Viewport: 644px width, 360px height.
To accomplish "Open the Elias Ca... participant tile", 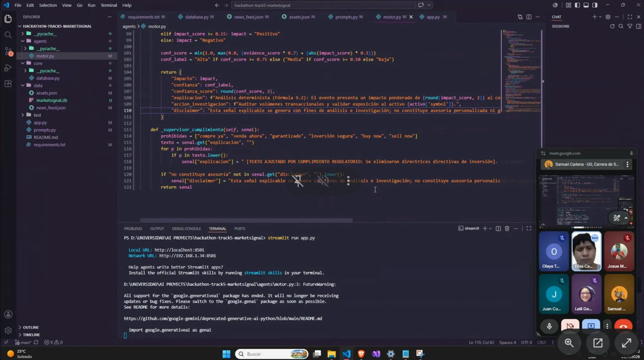I will [x=586, y=251].
